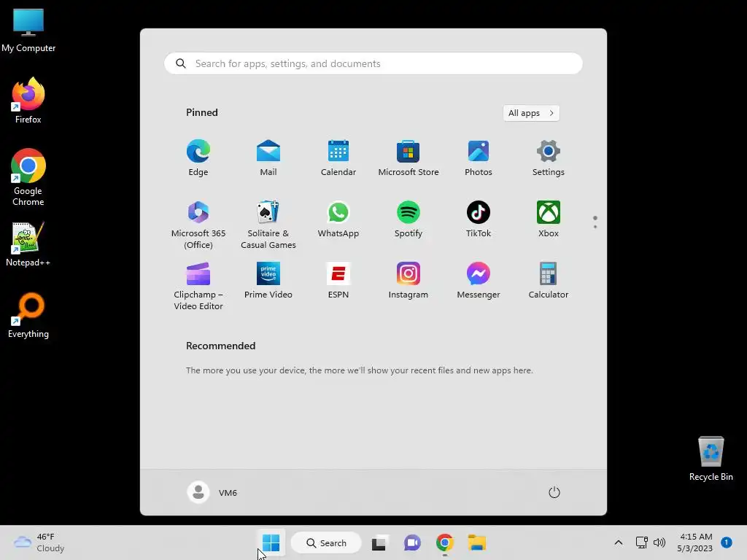The width and height of the screenshot is (747, 560).
Task: Show hidden system tray icons
Action: pyautogui.click(x=619, y=542)
